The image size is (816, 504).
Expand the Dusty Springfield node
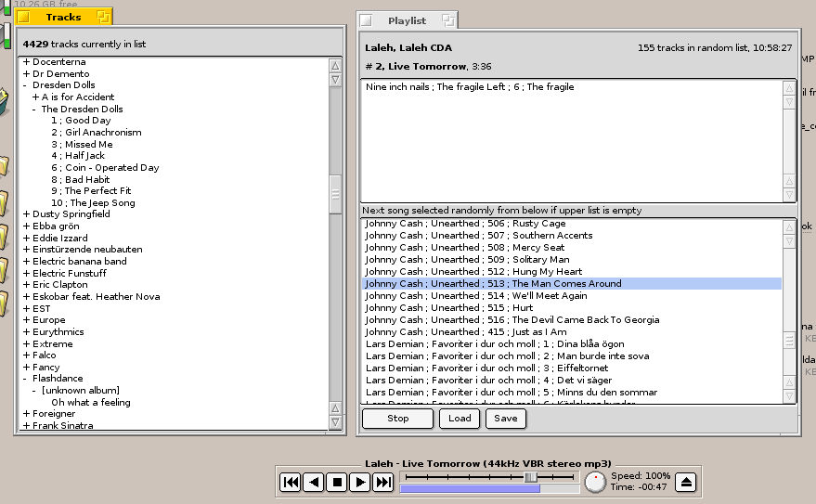(x=26, y=214)
